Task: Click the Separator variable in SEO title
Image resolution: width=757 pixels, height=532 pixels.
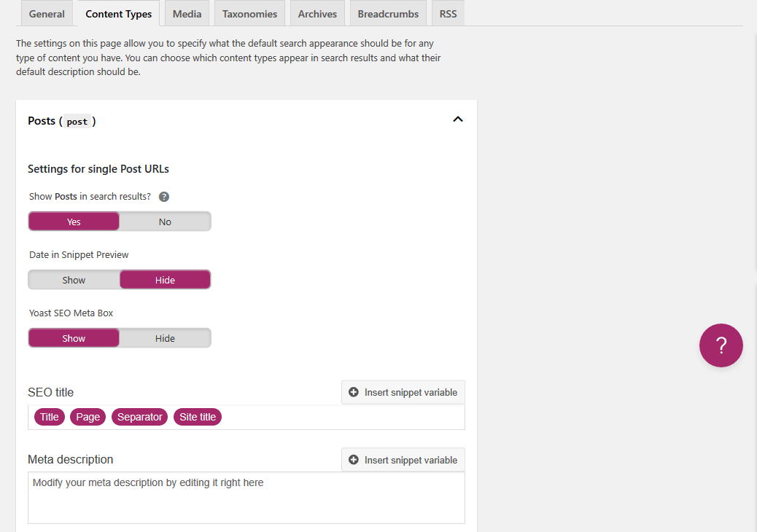Action: point(139,417)
